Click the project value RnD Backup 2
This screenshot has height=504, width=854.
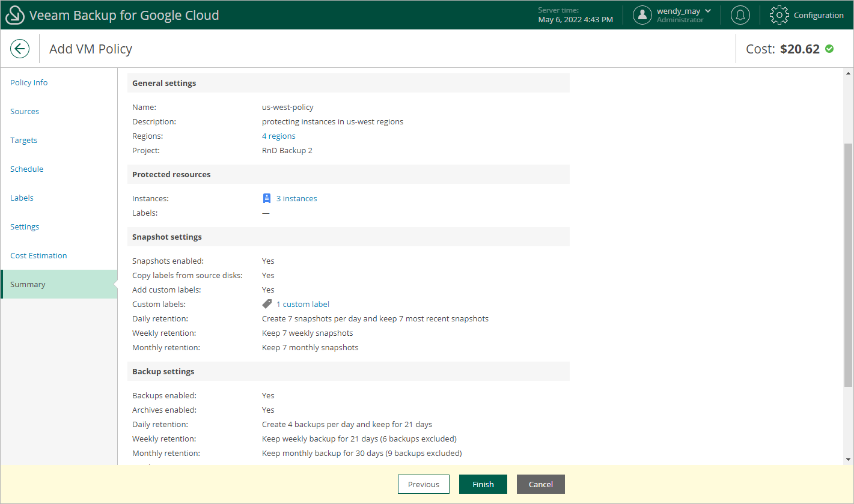pyautogui.click(x=287, y=150)
